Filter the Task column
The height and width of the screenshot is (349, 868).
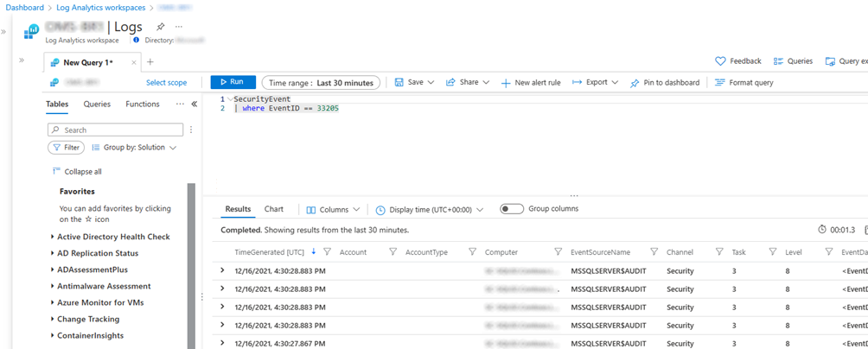[x=773, y=251]
